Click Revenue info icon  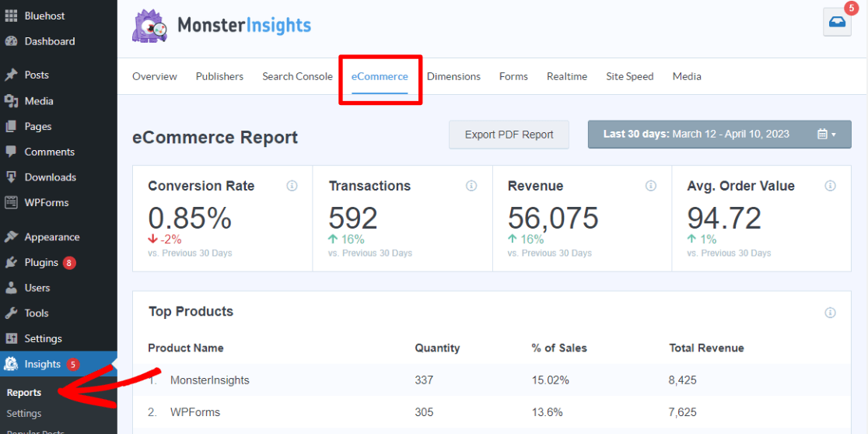[x=651, y=186]
